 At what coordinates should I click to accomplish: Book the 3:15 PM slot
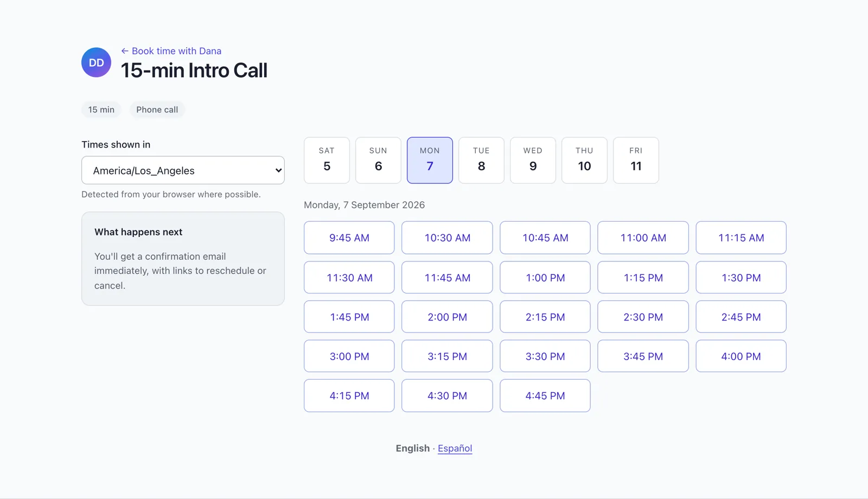447,356
